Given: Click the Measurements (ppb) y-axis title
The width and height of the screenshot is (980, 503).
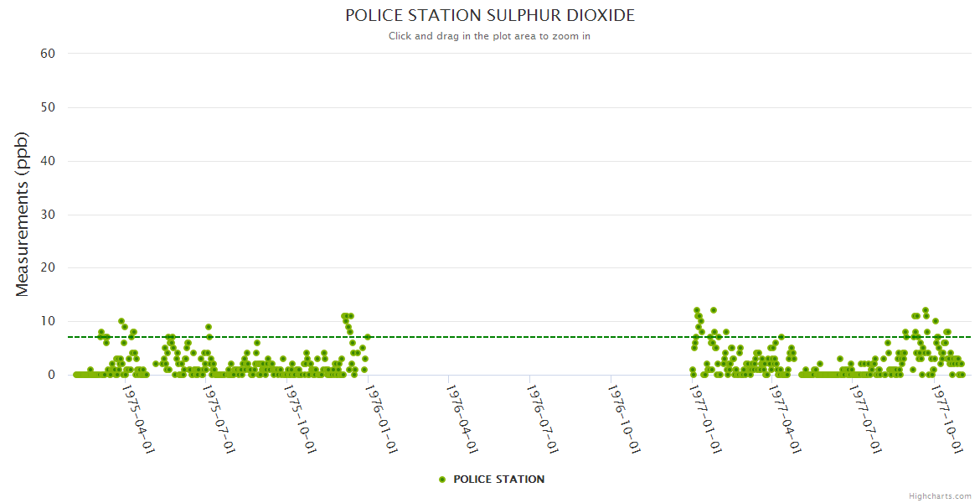Looking at the screenshot, I should 23,214.
